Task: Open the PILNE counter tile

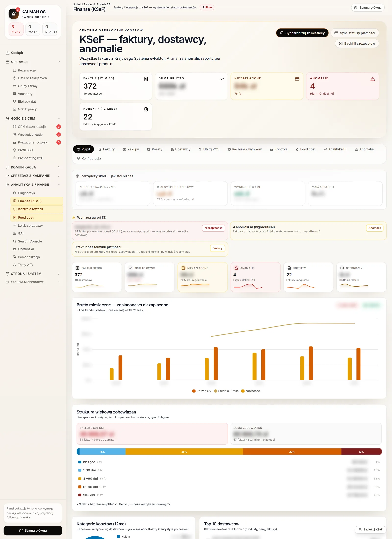Action: pyautogui.click(x=16, y=29)
